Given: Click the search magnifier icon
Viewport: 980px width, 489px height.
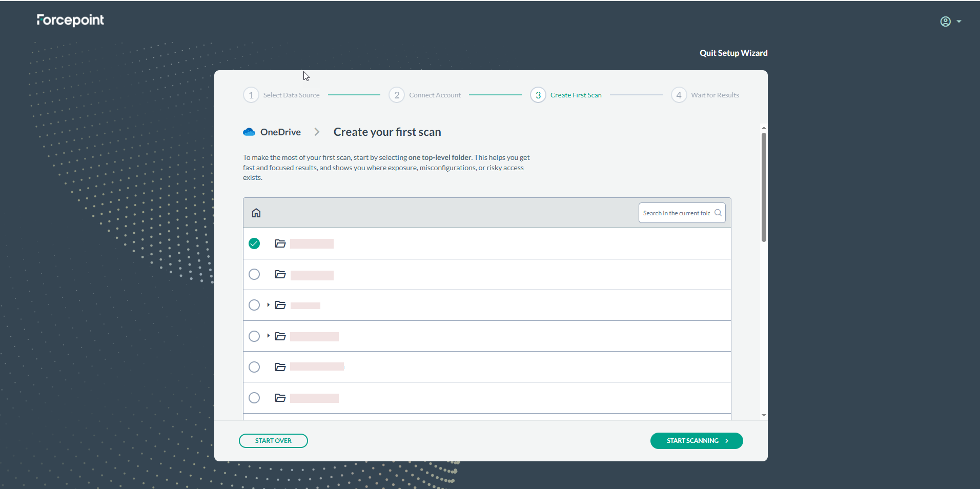Looking at the screenshot, I should click(x=718, y=213).
